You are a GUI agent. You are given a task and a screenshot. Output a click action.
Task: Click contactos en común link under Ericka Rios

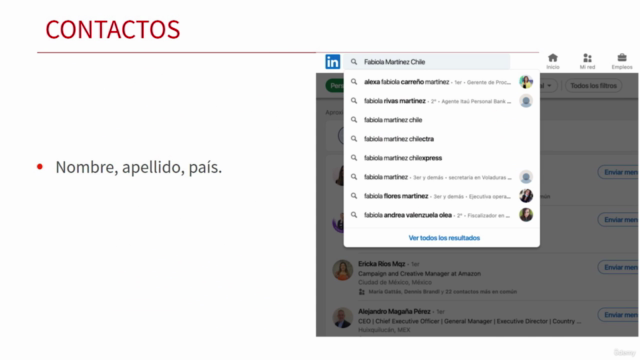click(x=442, y=292)
